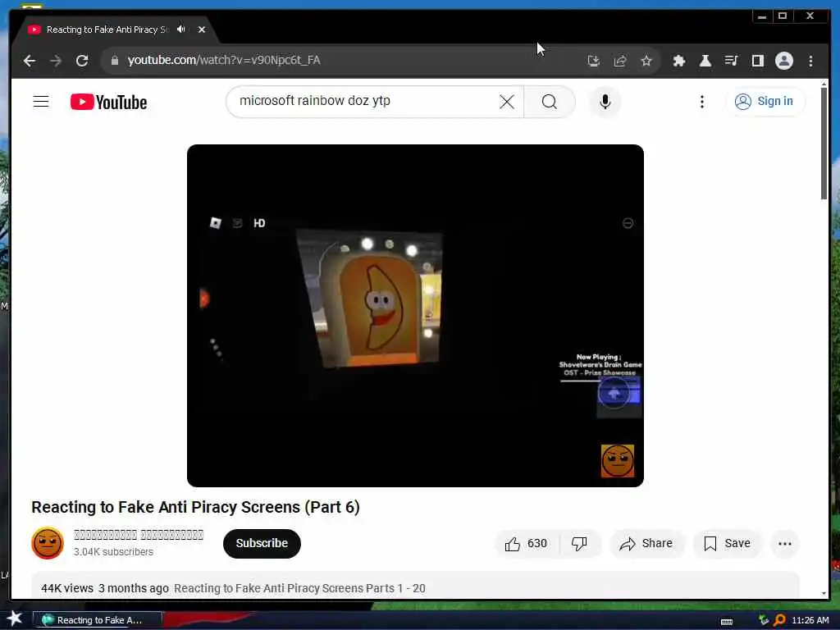Run search with the magnifier button

coord(550,102)
